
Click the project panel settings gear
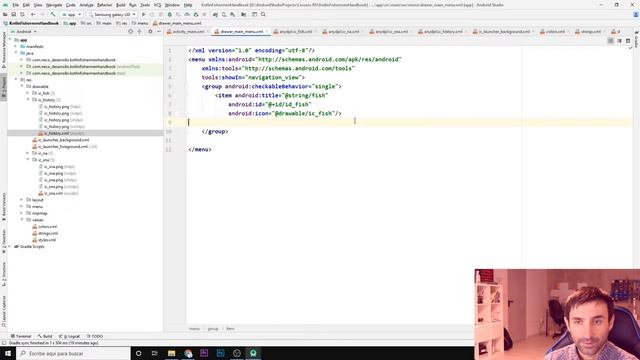[x=150, y=31]
